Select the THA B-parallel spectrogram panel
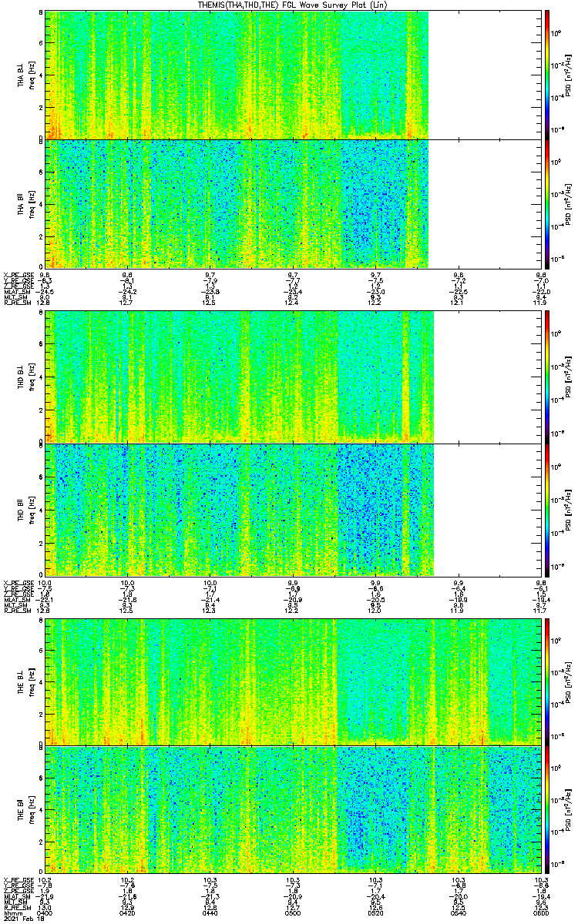This screenshot has height=924, width=578. (x=294, y=203)
